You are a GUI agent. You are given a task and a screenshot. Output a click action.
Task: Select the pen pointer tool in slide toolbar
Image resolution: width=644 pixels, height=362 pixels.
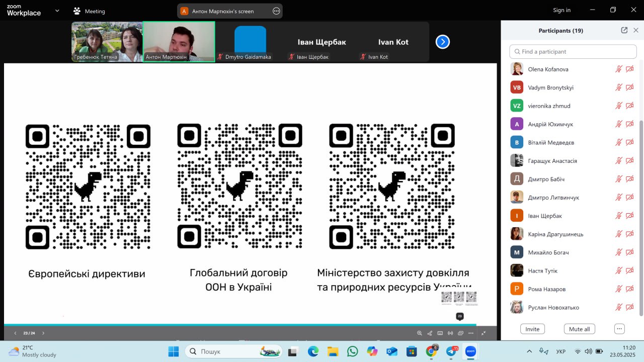pyautogui.click(x=430, y=333)
